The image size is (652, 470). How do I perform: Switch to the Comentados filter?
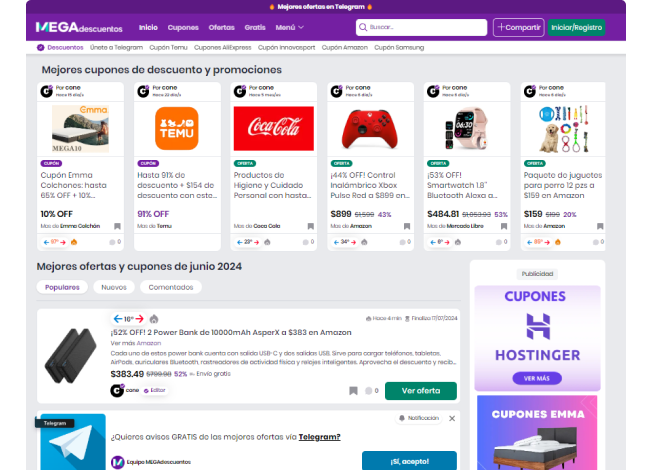coord(170,287)
